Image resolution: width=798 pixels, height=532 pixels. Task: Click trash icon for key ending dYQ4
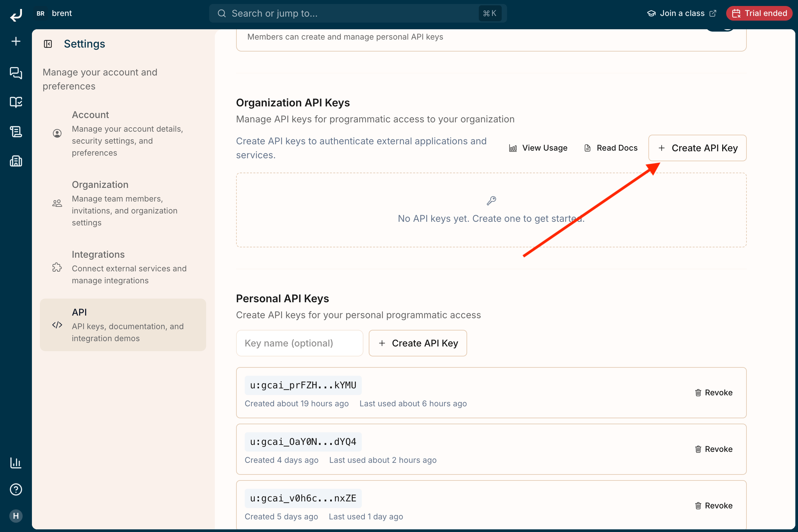coord(698,449)
